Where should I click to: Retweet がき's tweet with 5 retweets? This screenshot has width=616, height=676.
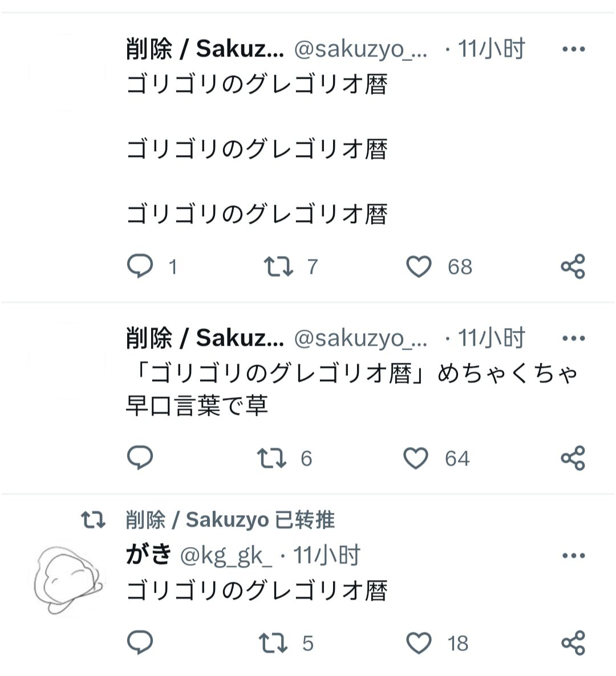pos(274,643)
